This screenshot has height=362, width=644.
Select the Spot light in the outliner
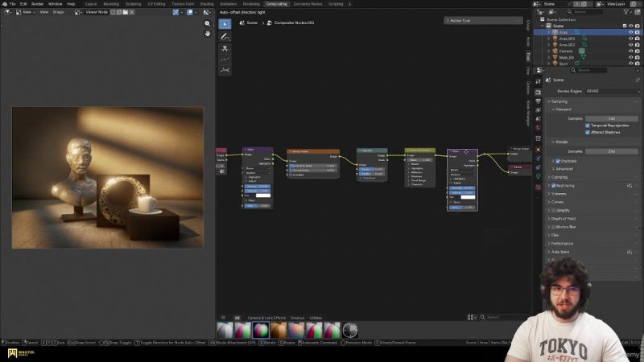coord(563,64)
